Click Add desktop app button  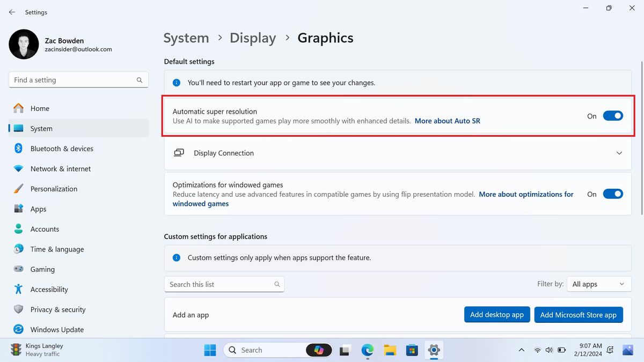[497, 315]
